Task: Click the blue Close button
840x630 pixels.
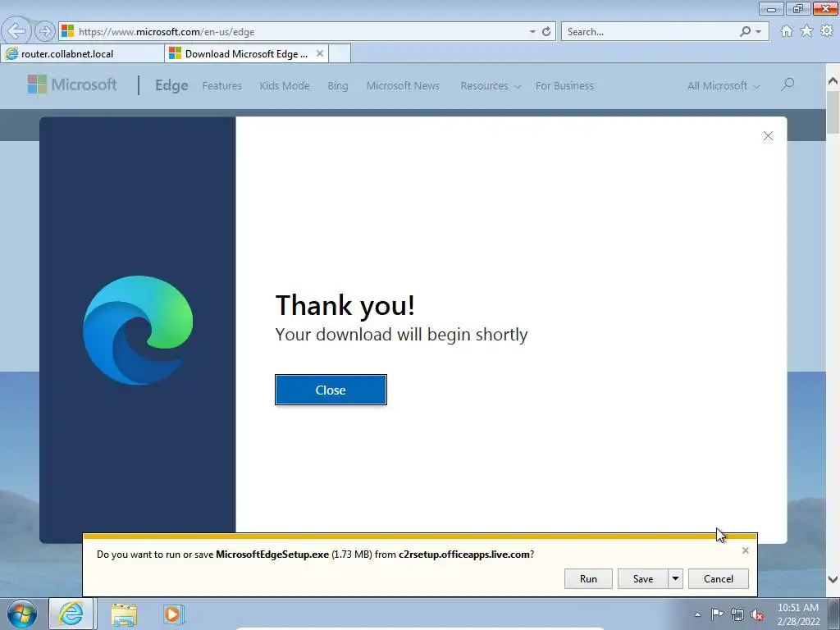Action: click(331, 390)
